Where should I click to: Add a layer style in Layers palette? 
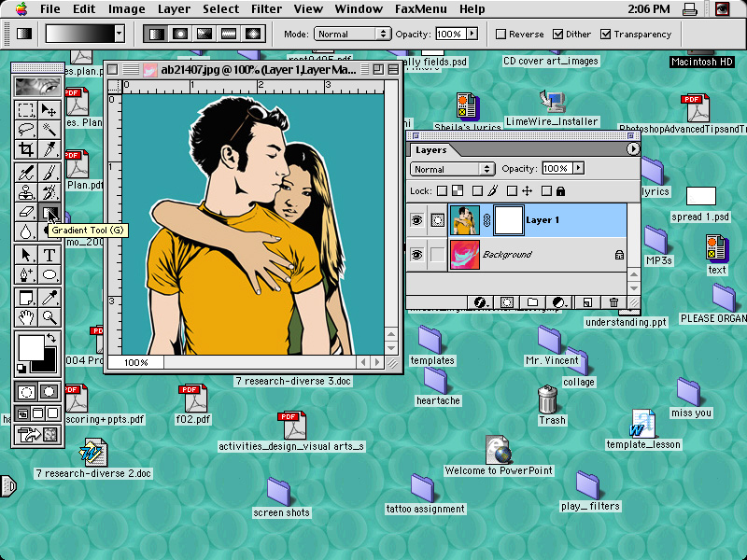[480, 302]
